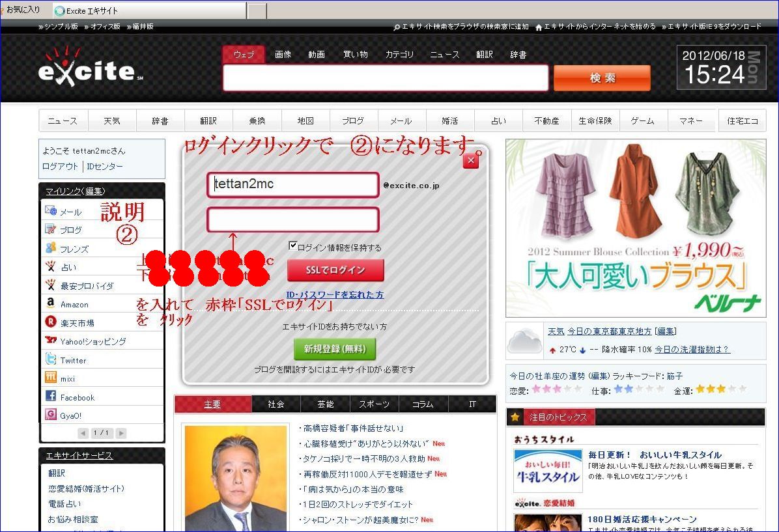Viewport: 779px width, 532px height.
Task: Select the 翻訳 search tab
Action: pyautogui.click(x=485, y=55)
